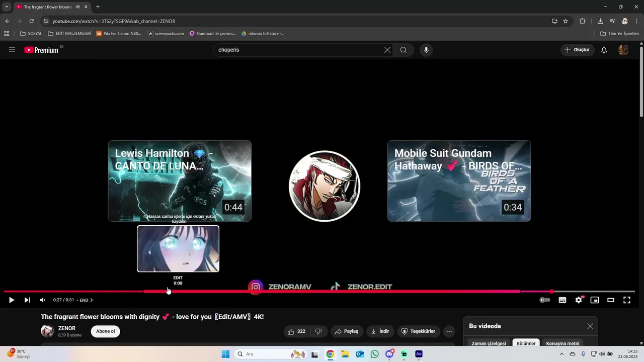Subscribe with Abone ol button
644x362 pixels.
point(106,331)
